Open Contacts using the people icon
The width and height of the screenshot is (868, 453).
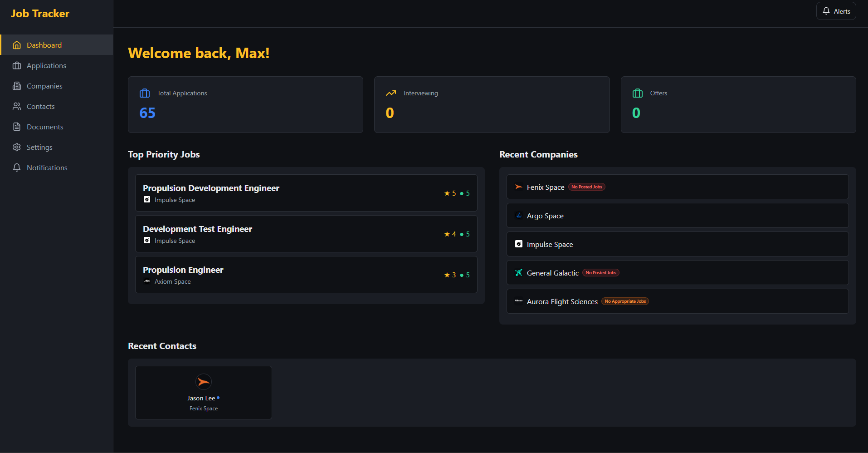pyautogui.click(x=17, y=106)
